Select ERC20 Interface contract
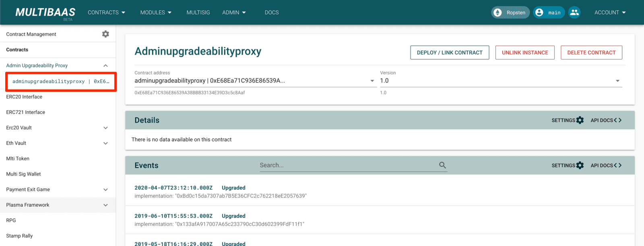The width and height of the screenshot is (644, 246). coord(24,97)
